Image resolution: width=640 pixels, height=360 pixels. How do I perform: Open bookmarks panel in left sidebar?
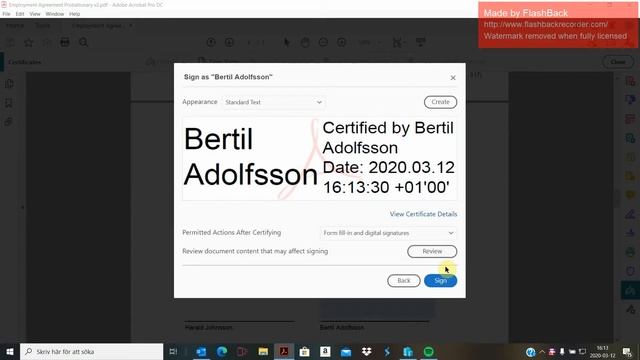pyautogui.click(x=9, y=103)
